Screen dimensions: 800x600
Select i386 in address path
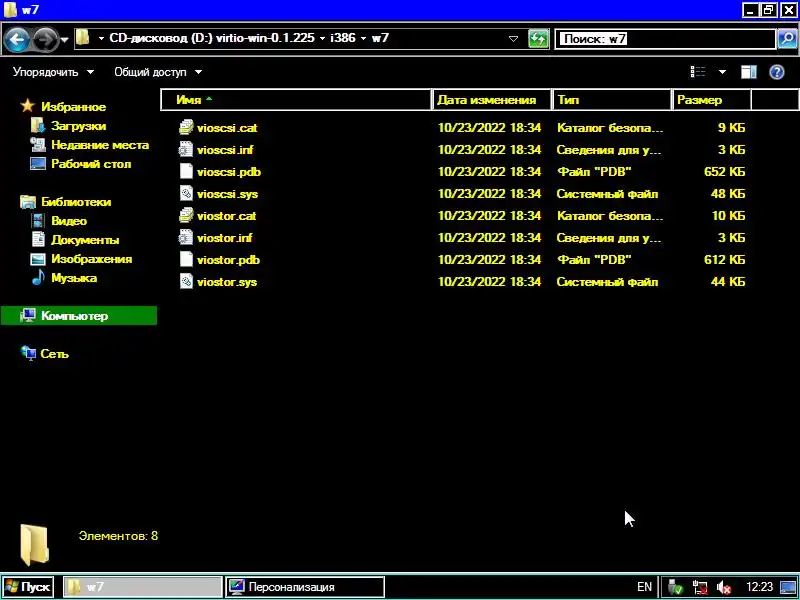tap(343, 38)
